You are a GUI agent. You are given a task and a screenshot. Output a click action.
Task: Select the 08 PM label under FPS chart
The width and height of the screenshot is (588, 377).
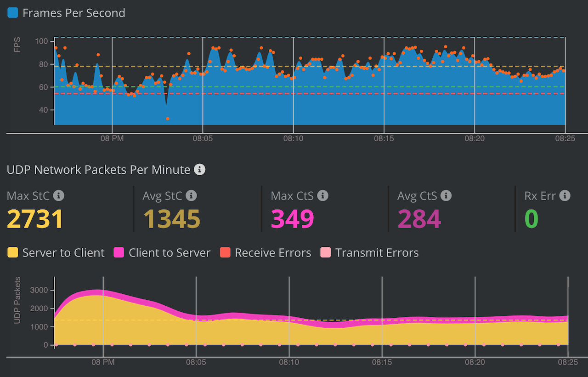(x=112, y=138)
